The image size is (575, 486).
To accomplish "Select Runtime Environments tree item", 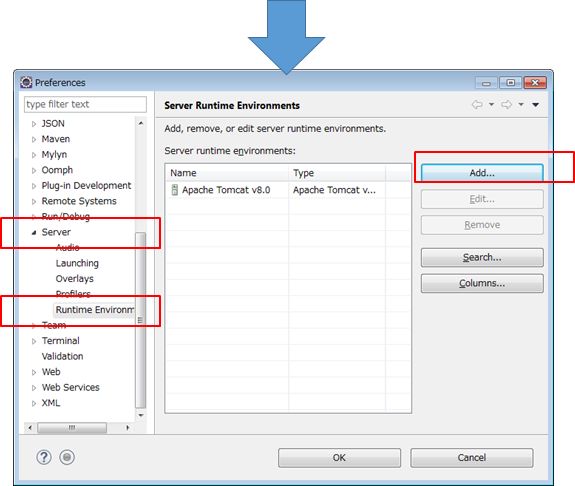I will coord(95,310).
